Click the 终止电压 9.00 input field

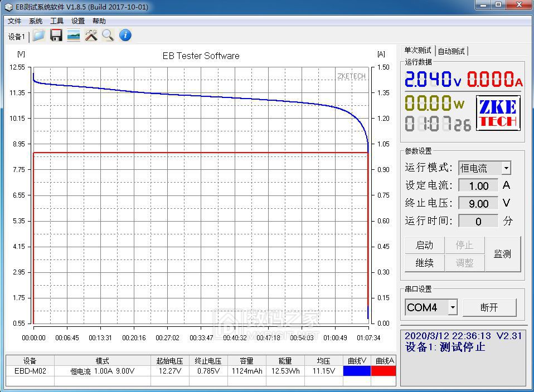pyautogui.click(x=478, y=203)
